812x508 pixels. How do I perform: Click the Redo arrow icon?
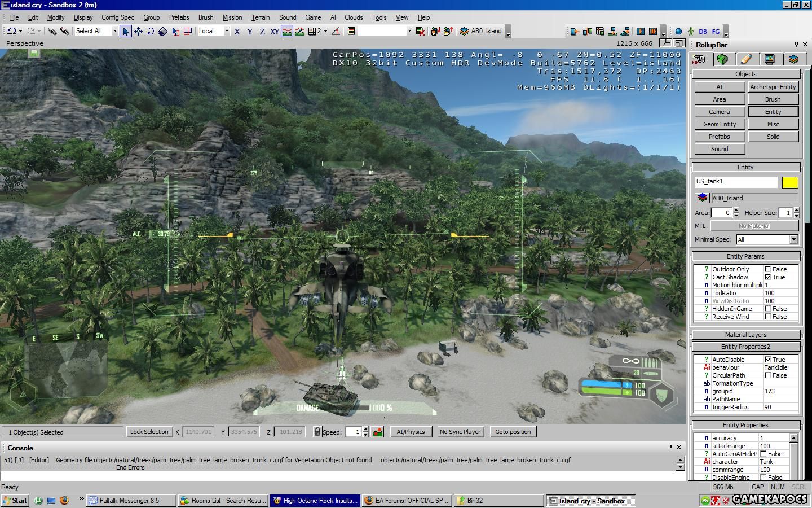(30, 31)
